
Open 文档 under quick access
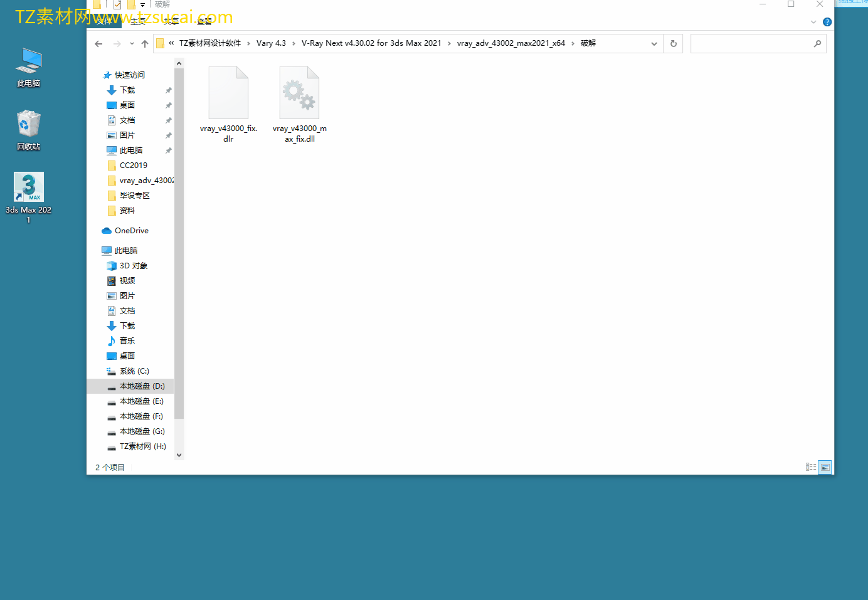(x=121, y=120)
